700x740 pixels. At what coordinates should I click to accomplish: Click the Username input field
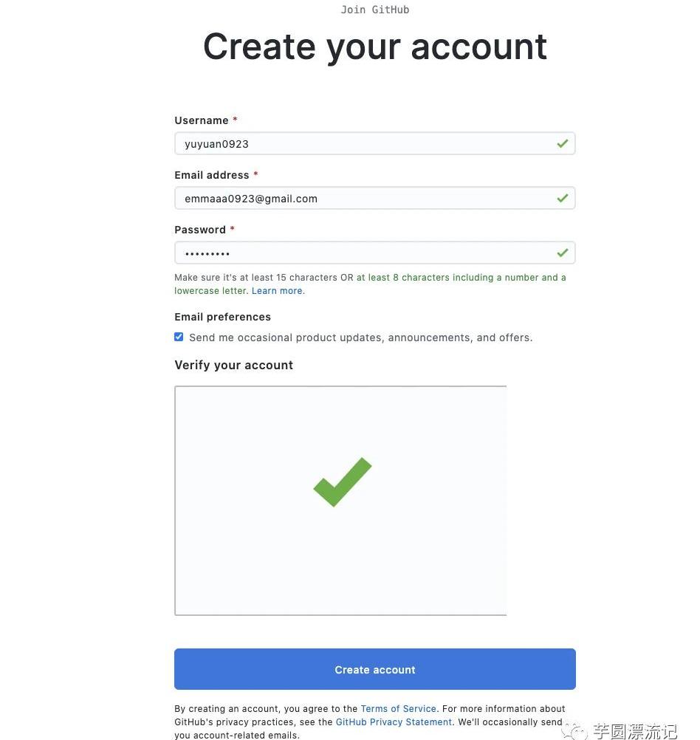click(362, 144)
